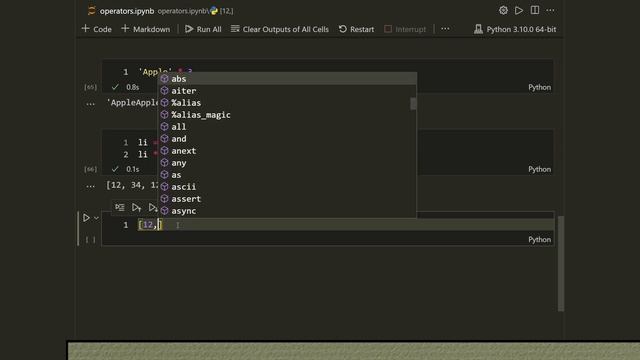This screenshot has height=360, width=640.
Task: Select the as keyword suggestion
Action: [x=287, y=175]
